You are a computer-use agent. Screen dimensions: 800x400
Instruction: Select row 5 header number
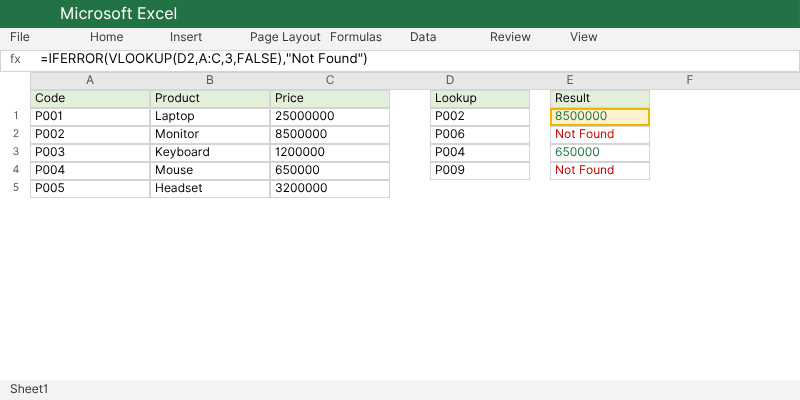[16, 187]
